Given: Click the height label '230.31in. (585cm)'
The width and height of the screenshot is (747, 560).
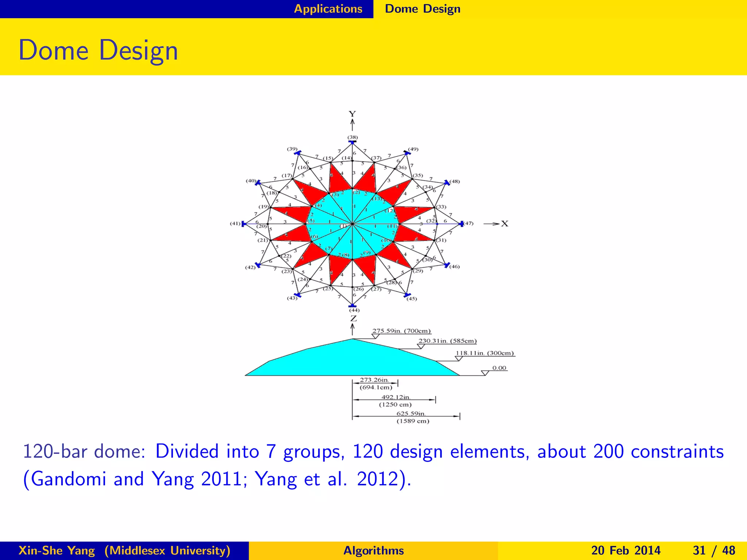Looking at the screenshot, I should tap(448, 341).
